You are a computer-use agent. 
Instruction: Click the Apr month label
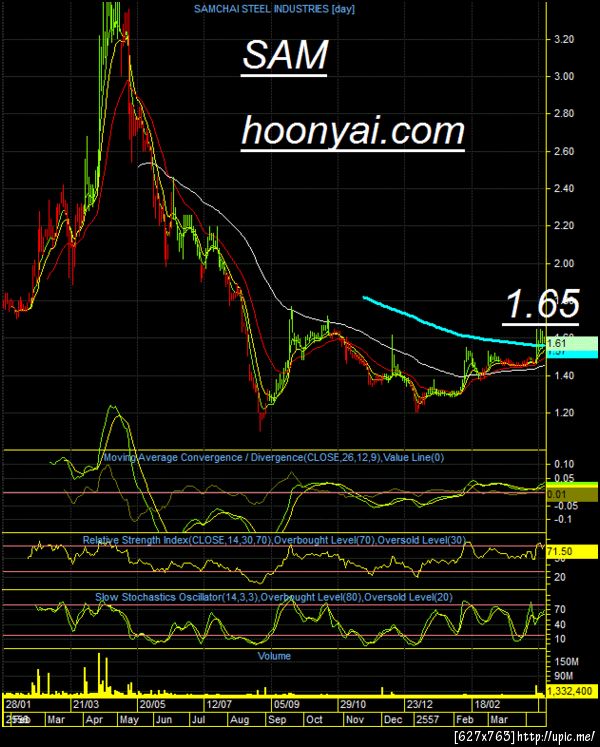tap(92, 719)
